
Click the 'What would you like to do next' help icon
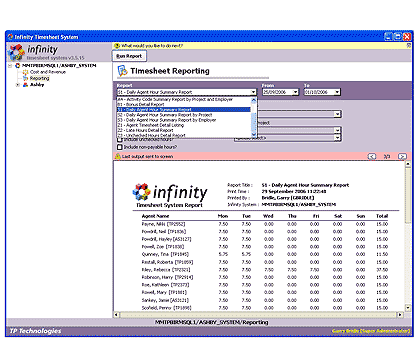coord(117,46)
